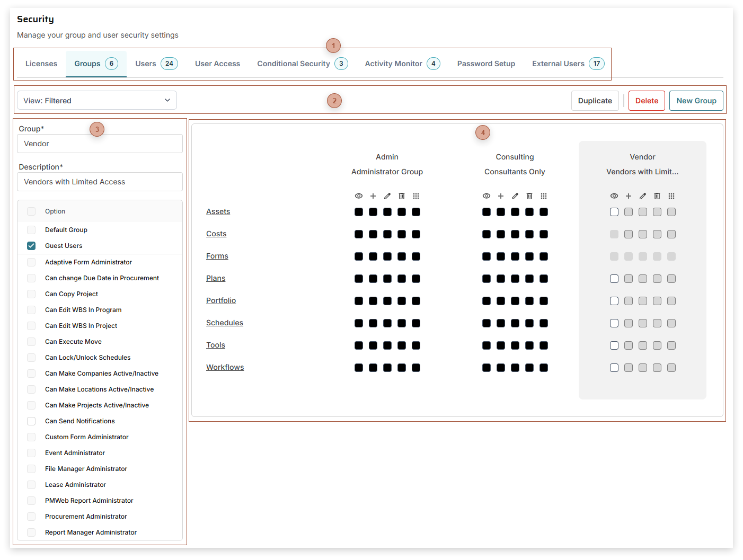Screen dimensions: 743x560
Task: Click the Description input field
Action: tap(100, 182)
